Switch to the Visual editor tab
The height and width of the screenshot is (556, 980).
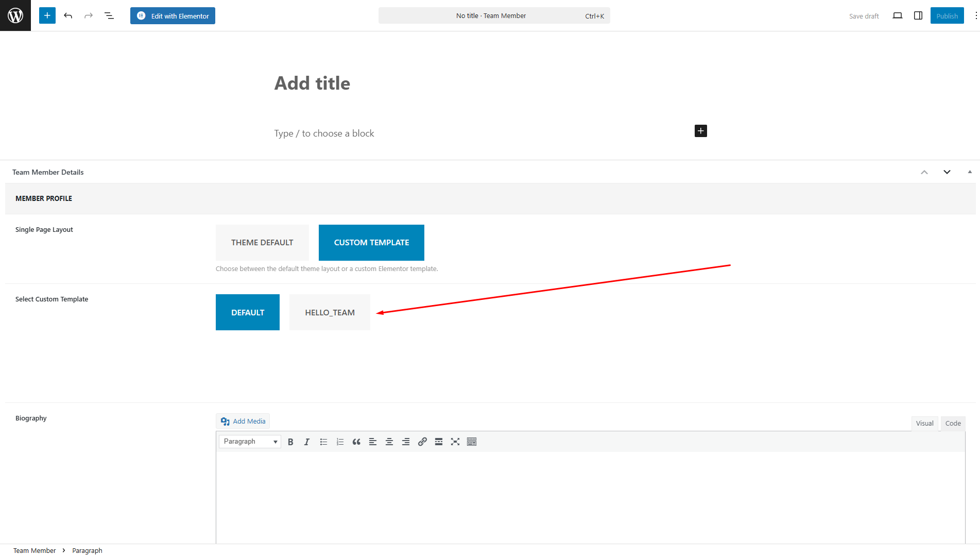pos(924,423)
